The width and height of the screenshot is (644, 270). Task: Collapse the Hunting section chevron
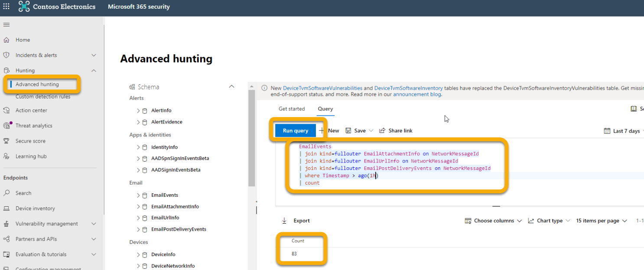pos(94,70)
